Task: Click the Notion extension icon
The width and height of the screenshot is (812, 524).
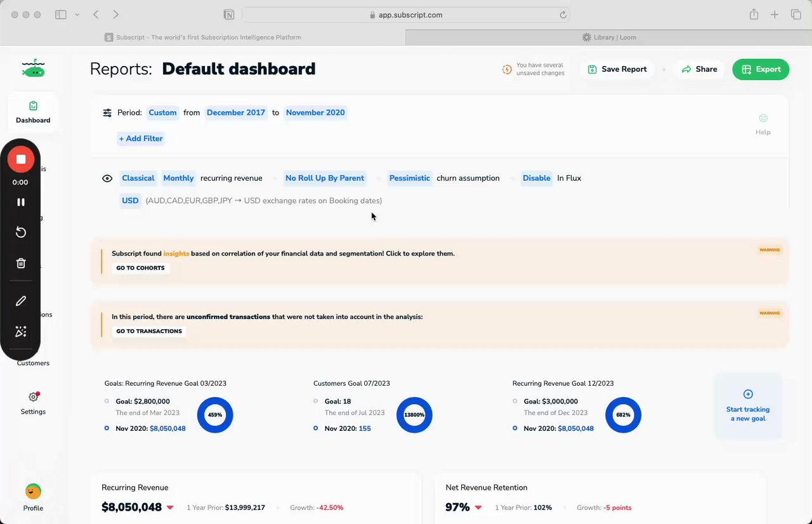Action: tap(228, 15)
